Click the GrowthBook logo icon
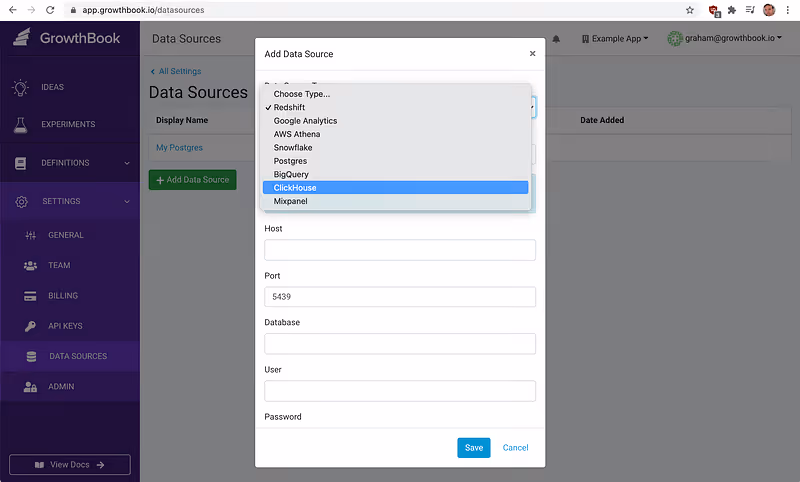The width and height of the screenshot is (800, 482). 21,37
